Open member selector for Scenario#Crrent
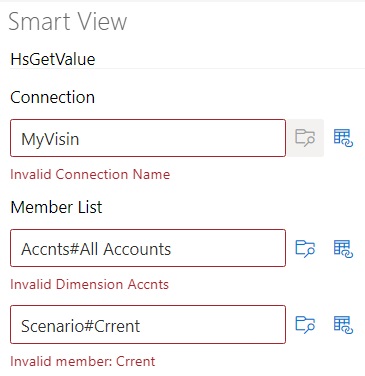365x376 pixels. pos(305,325)
